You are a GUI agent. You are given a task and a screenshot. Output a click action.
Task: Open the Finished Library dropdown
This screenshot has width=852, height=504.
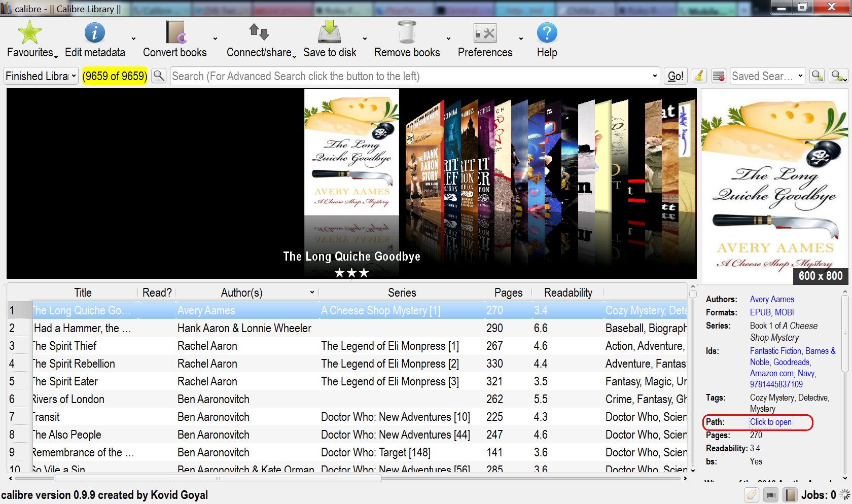pos(41,76)
